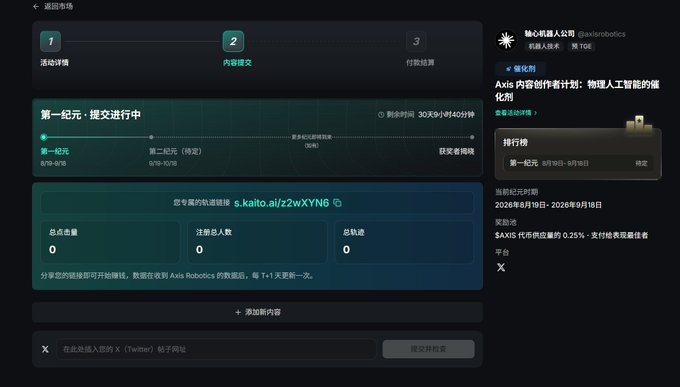Click leaderboard trophy podium icon

(639, 124)
